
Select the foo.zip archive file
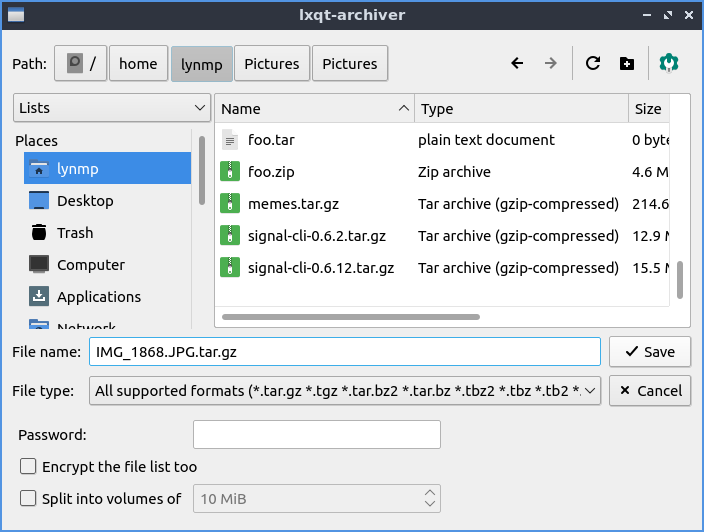tap(270, 172)
